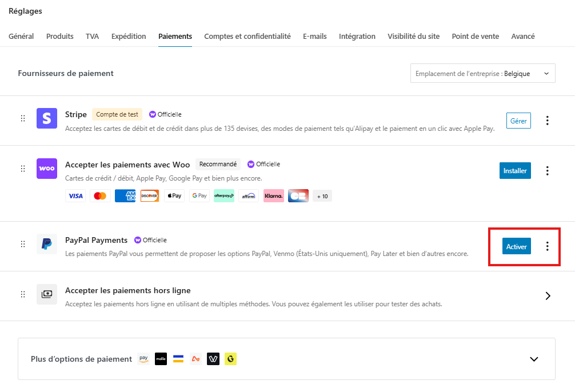Click the Google Pay icon
Viewport: 575px width, 392px height.
click(x=199, y=196)
